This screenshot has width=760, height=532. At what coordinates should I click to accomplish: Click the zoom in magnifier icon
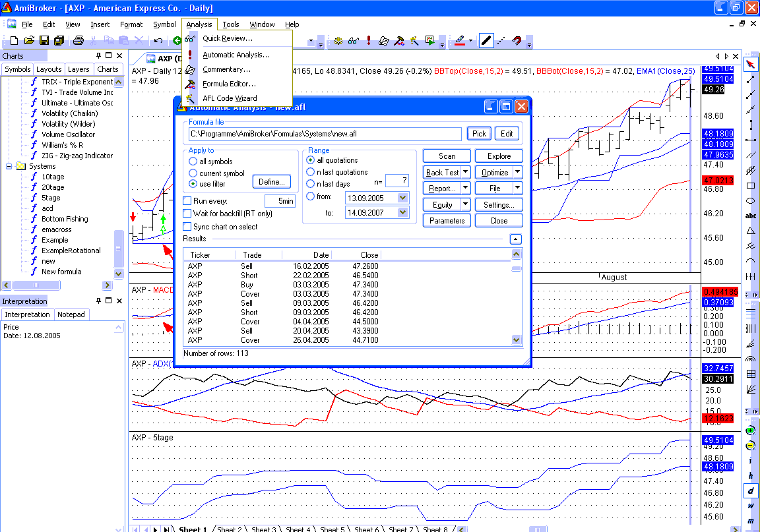click(751, 430)
